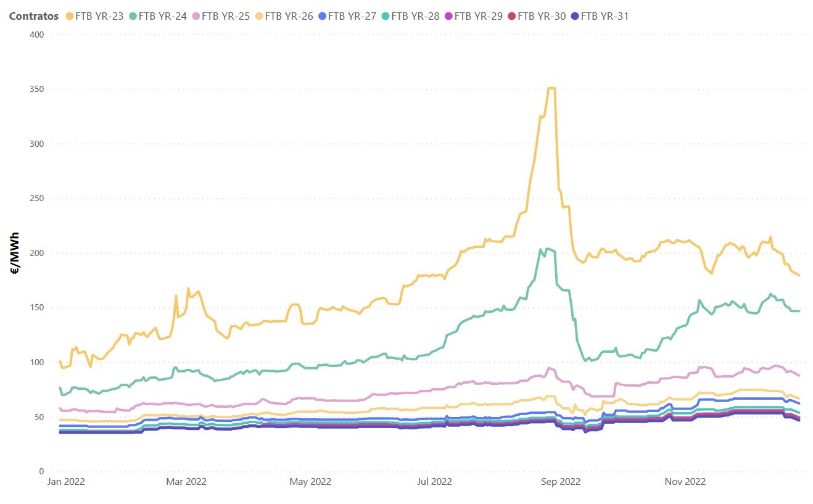Click the red FTB YR-30 legend dot
Viewport: 813px width, 504px height.
pyautogui.click(x=511, y=16)
